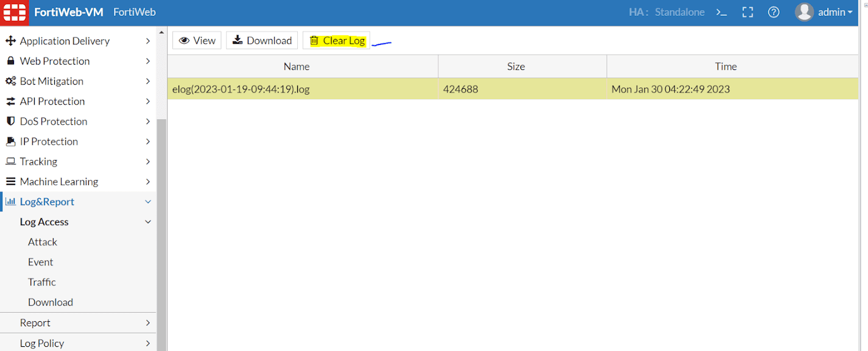
Task: Expand IP Protection chevron
Action: [x=148, y=141]
